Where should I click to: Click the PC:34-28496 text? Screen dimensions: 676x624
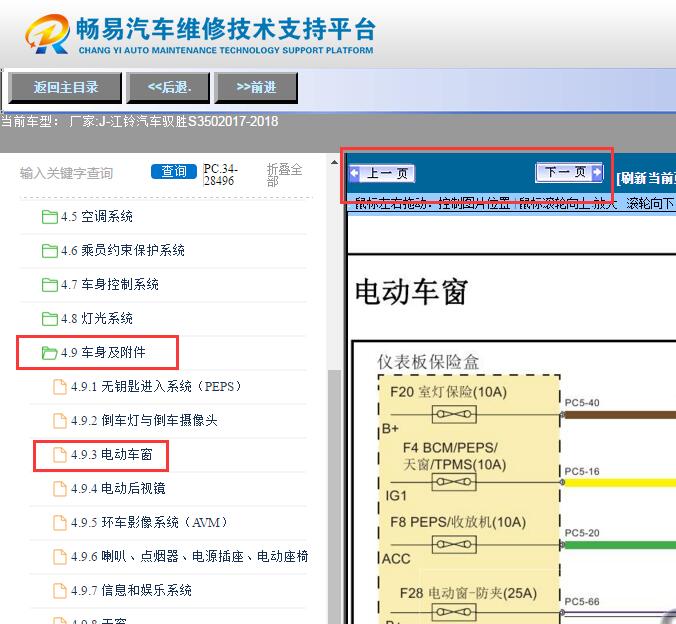tap(221, 174)
